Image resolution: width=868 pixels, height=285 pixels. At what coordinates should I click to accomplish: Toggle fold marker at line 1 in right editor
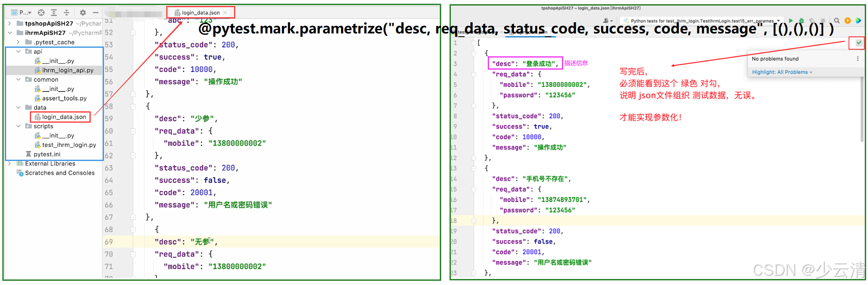pos(474,43)
